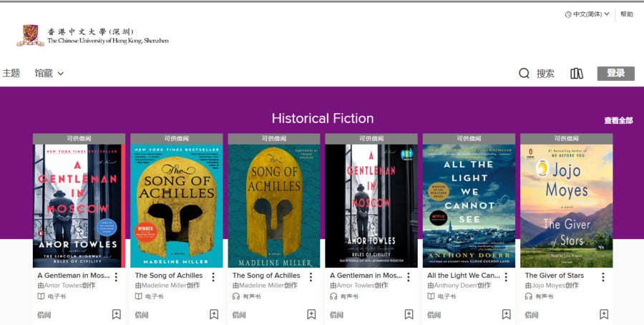
Task: Open author Jojo Moyes link
Action: coord(548,286)
